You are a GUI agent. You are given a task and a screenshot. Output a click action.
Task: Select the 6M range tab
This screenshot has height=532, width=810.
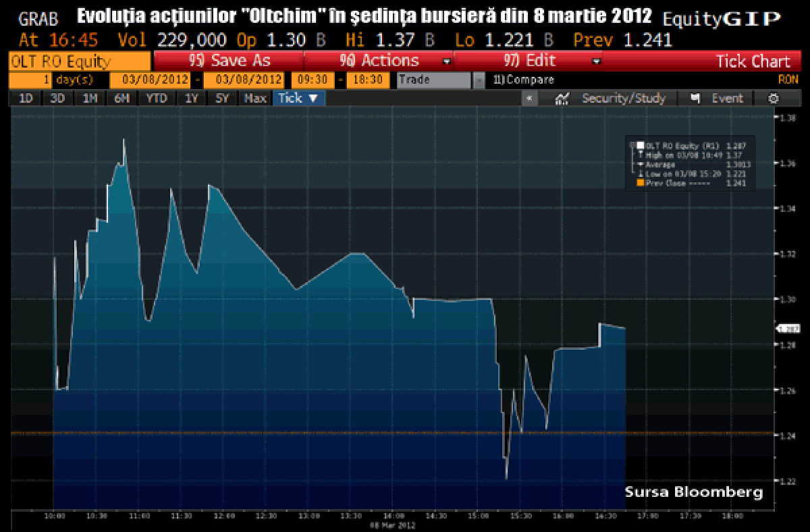(122, 99)
